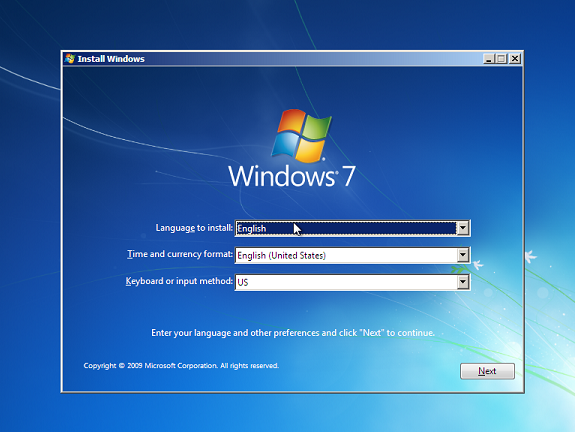The image size is (575, 432).
Task: Close the Install Windows dialog
Action: click(x=515, y=59)
